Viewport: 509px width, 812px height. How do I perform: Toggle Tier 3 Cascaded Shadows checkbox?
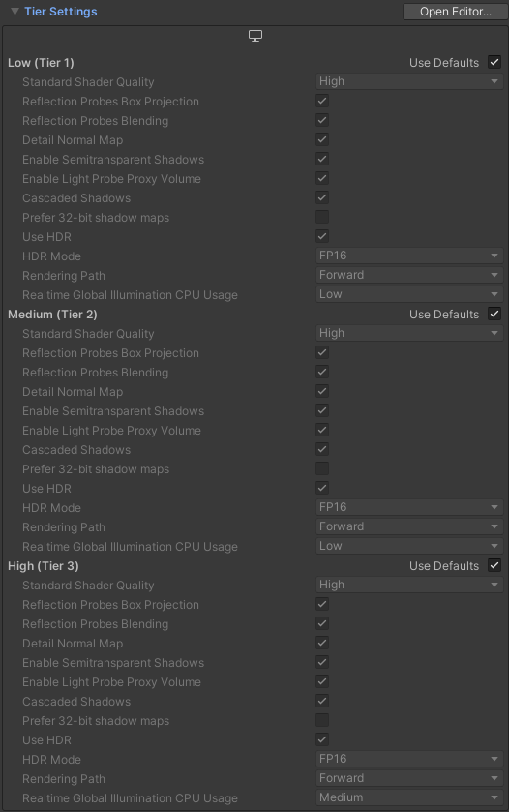point(322,701)
